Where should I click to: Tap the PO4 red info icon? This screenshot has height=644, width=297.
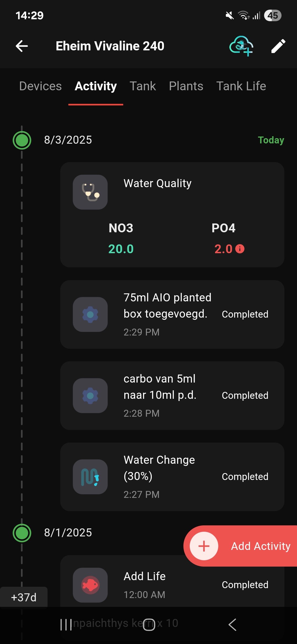pos(240,249)
